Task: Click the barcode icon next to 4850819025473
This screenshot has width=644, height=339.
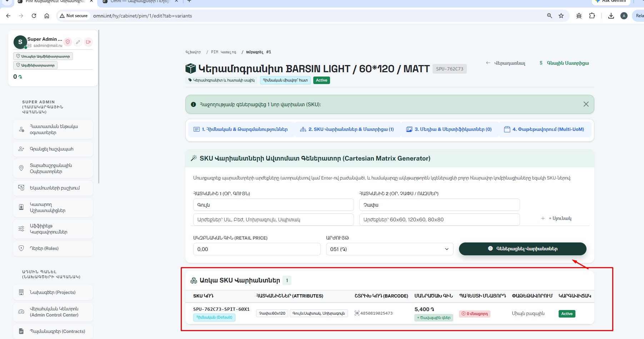Action: [x=357, y=313]
